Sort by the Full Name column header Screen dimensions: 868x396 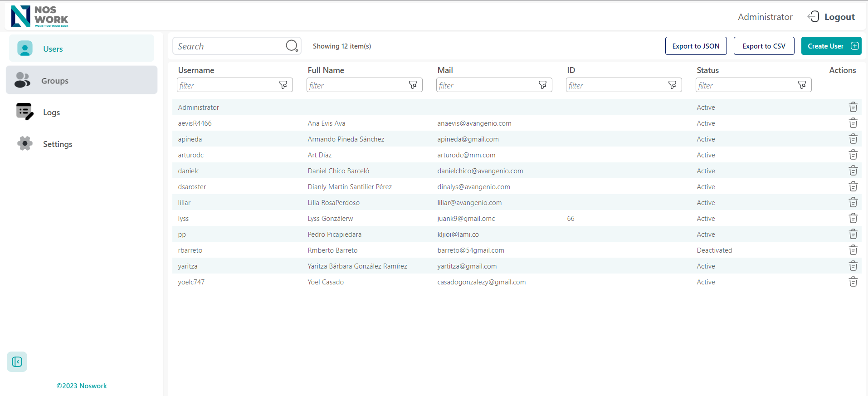pyautogui.click(x=326, y=70)
